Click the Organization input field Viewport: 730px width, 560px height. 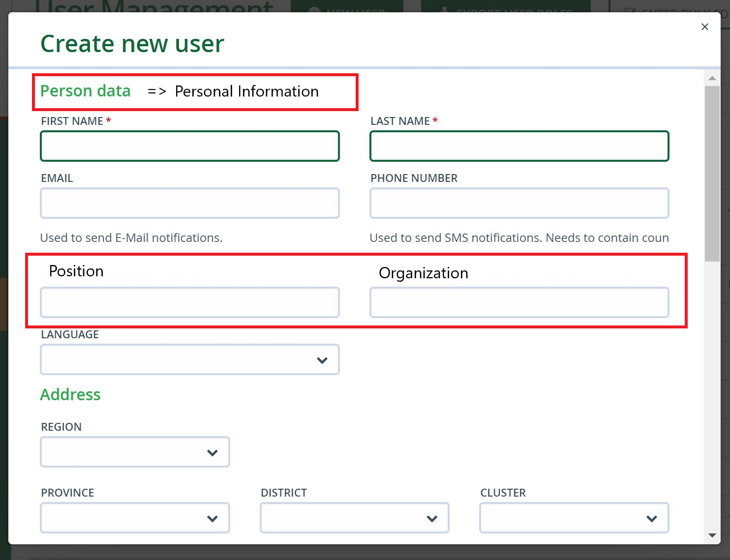tap(519, 302)
